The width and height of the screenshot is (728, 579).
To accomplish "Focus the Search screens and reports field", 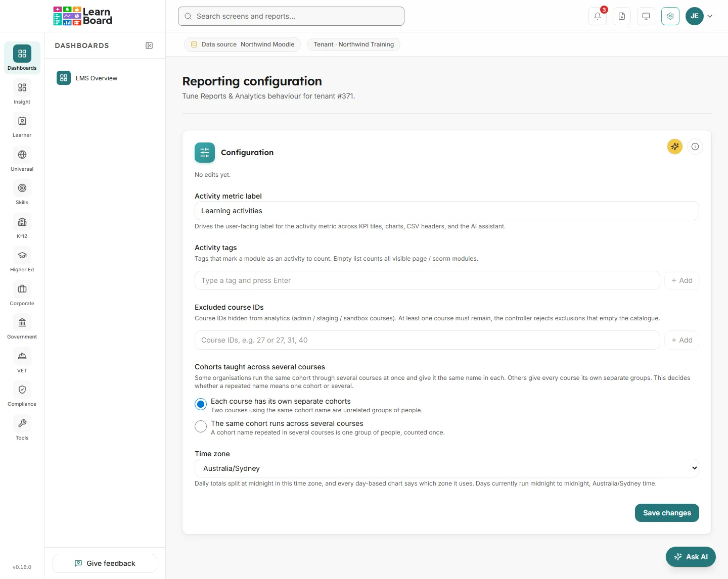I will click(x=291, y=16).
